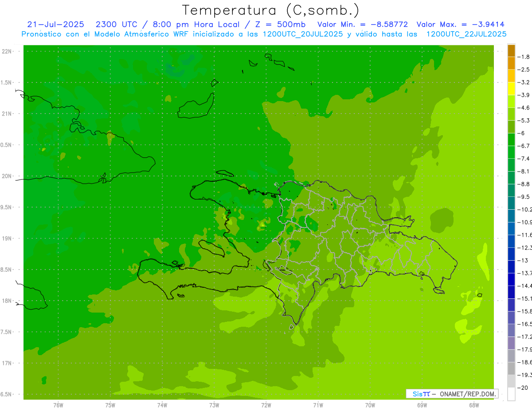Screen dimensions: 532x411
Task: Click the "75W" longitude axis label
Action: tap(110, 405)
